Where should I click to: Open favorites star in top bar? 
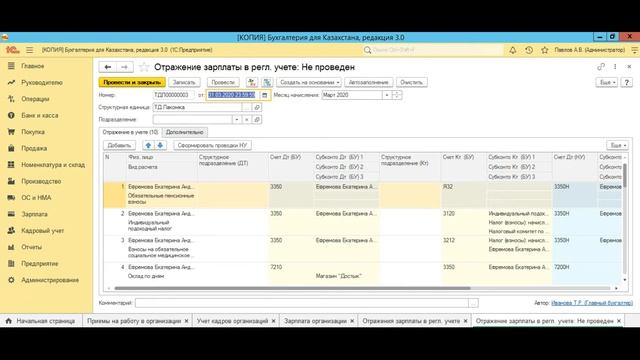(544, 50)
